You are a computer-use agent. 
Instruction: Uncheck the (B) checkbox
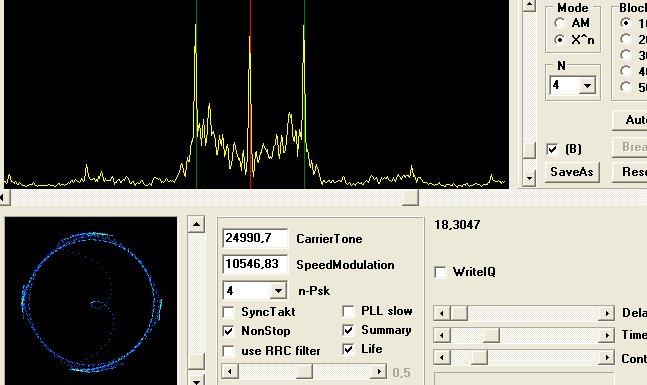tap(552, 149)
